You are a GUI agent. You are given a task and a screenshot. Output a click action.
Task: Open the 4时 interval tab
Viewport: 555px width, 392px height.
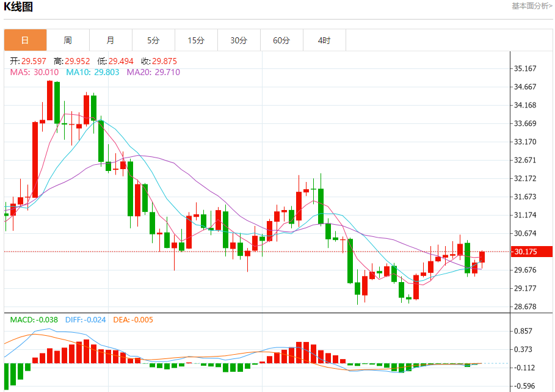pos(324,40)
